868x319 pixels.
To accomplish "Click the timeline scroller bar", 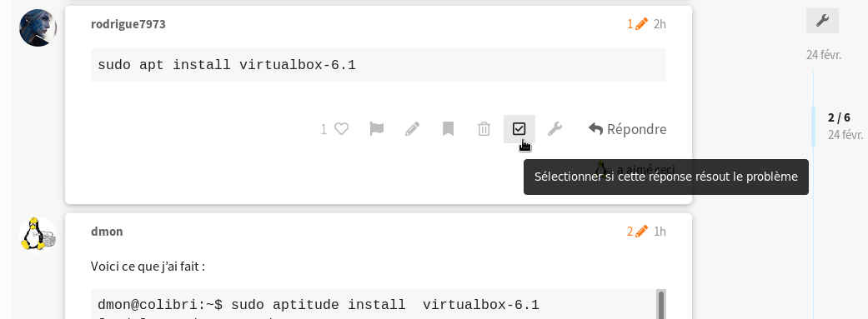I will pyautogui.click(x=813, y=127).
